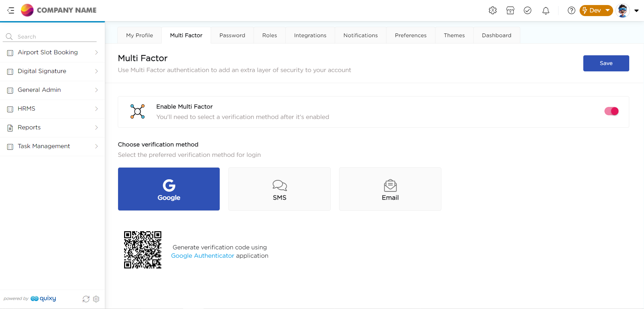
Task: Click the refresh icon in sidebar footer
Action: (x=86, y=299)
